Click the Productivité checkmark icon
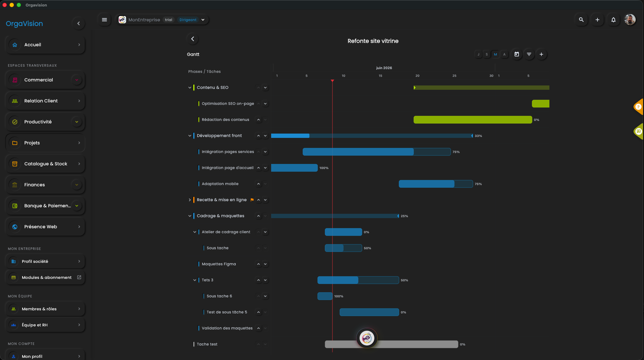Viewport: 644px width, 360px height. [15, 122]
